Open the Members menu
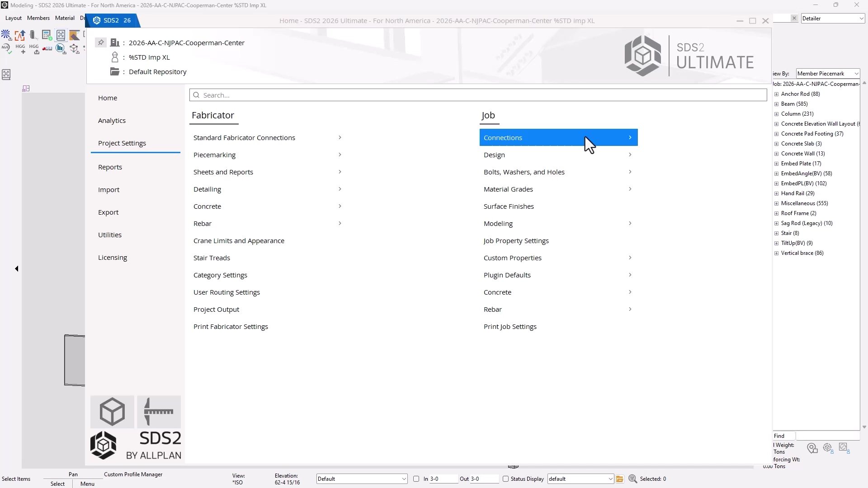Screen dimensions: 868x488 coord(38,18)
